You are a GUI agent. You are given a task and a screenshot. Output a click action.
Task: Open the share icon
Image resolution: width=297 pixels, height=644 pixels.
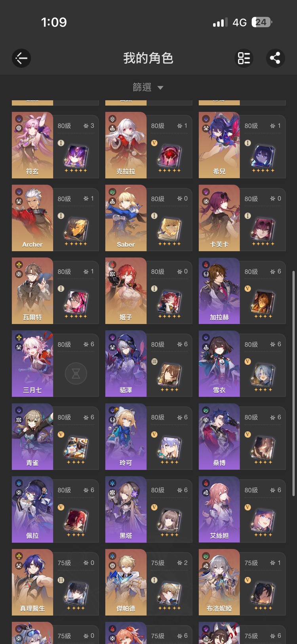click(x=275, y=58)
